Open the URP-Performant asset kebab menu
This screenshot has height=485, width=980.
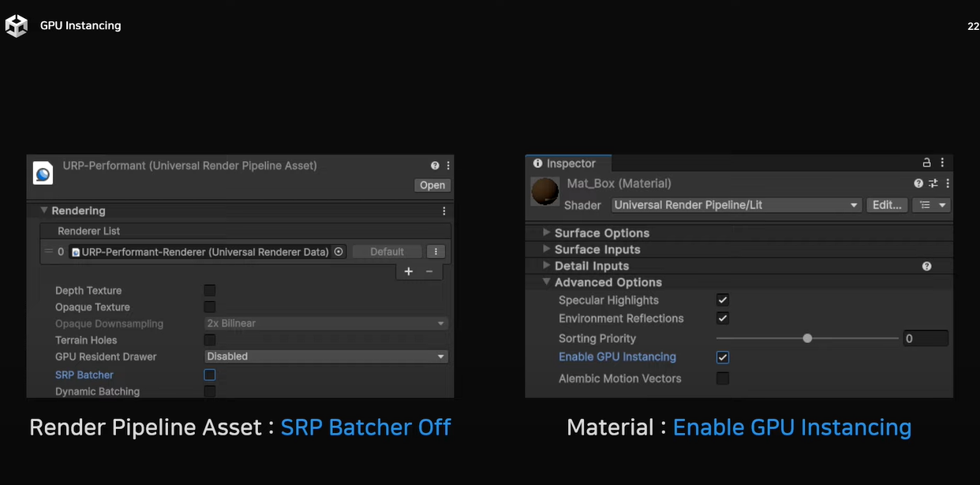point(448,166)
